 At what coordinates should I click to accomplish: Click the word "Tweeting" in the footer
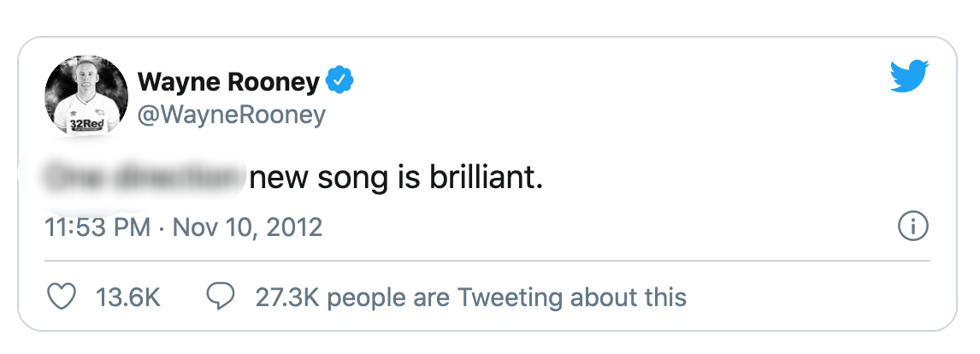(511, 298)
